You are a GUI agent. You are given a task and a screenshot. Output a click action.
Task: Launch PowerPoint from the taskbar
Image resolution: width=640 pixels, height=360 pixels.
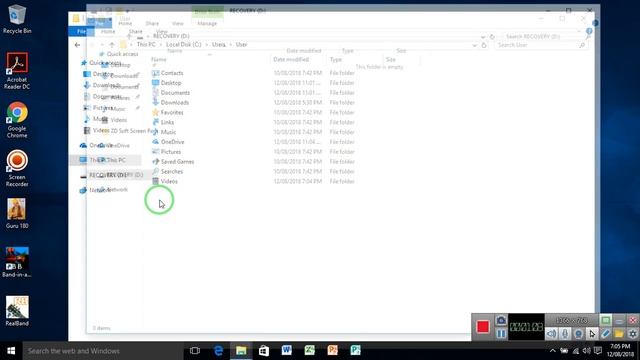(333, 351)
